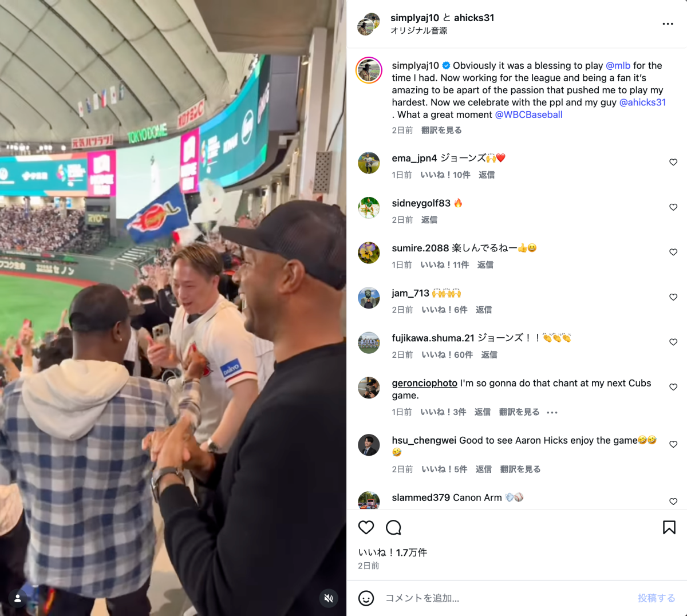687x616 pixels.
Task: Show tagged people in the video
Action: pos(18,598)
